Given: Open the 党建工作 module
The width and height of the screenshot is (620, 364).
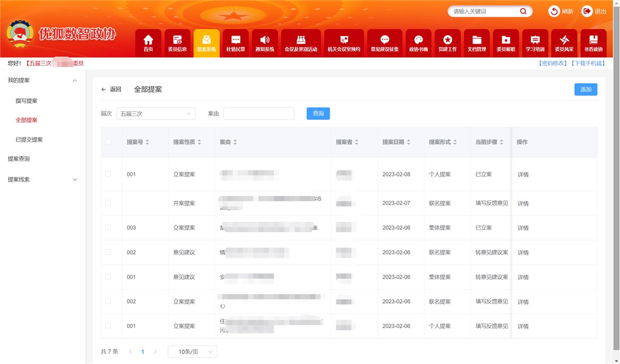Looking at the screenshot, I should [447, 42].
